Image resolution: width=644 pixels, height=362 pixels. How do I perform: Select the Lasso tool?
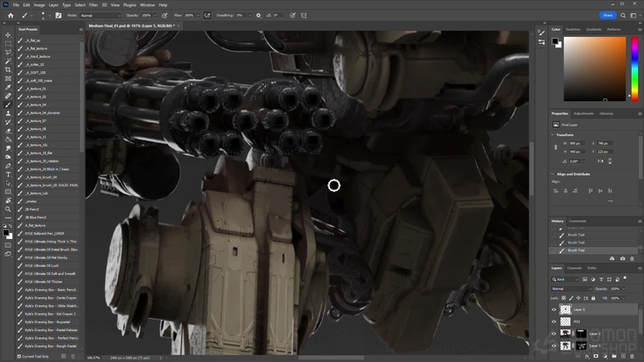(8, 52)
